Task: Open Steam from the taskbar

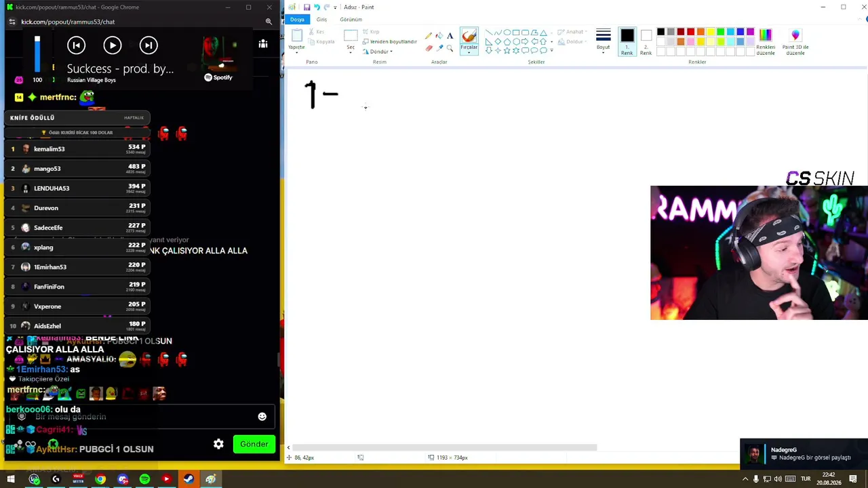Action: click(x=189, y=479)
